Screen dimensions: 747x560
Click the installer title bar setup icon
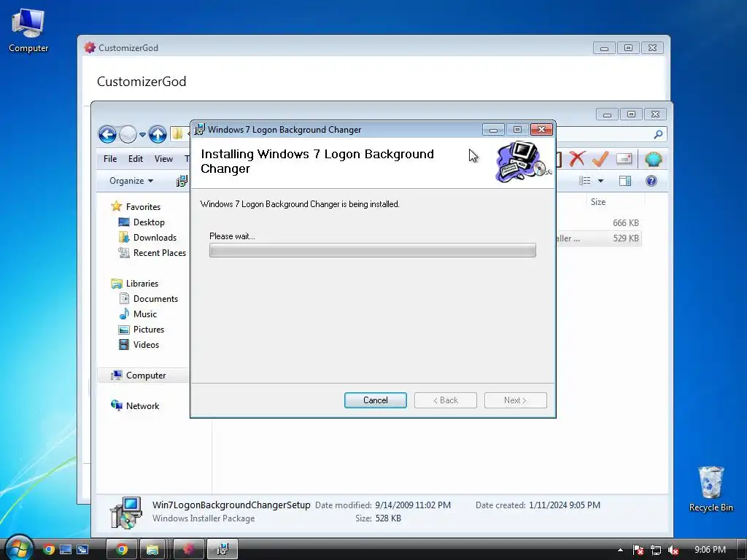coord(199,129)
